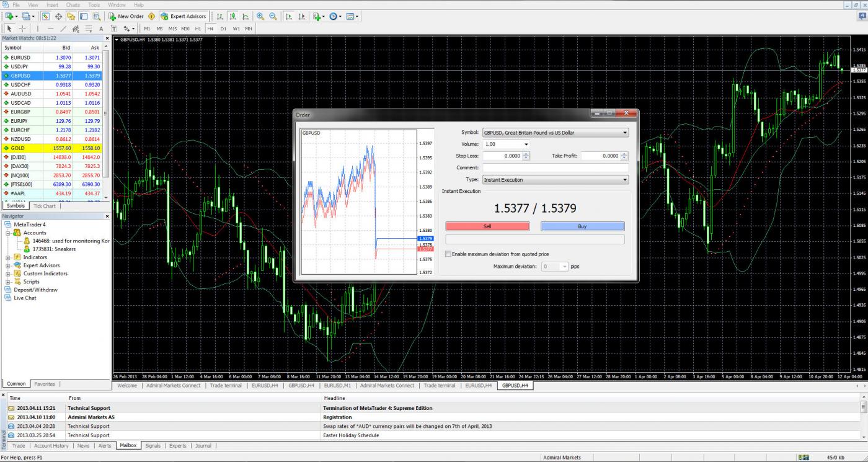Open the Symbol dropdown in Order window
This screenshot has height=462, width=868.
click(x=624, y=132)
